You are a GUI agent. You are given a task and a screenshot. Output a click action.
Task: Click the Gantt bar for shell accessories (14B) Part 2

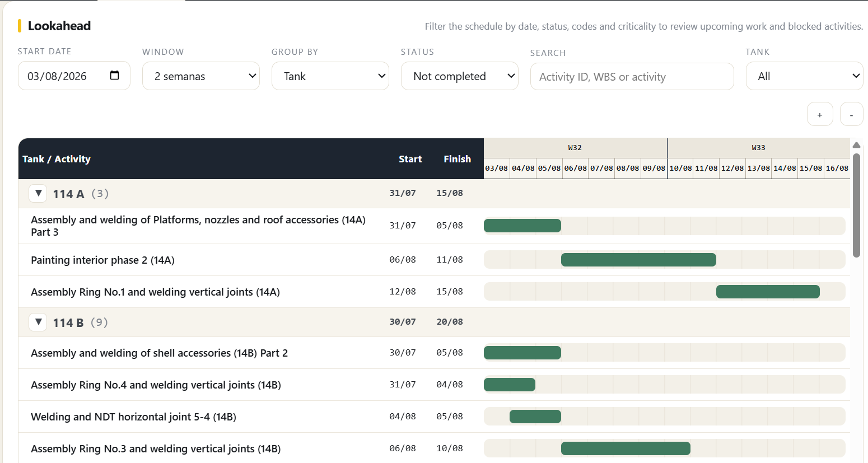[x=522, y=353]
